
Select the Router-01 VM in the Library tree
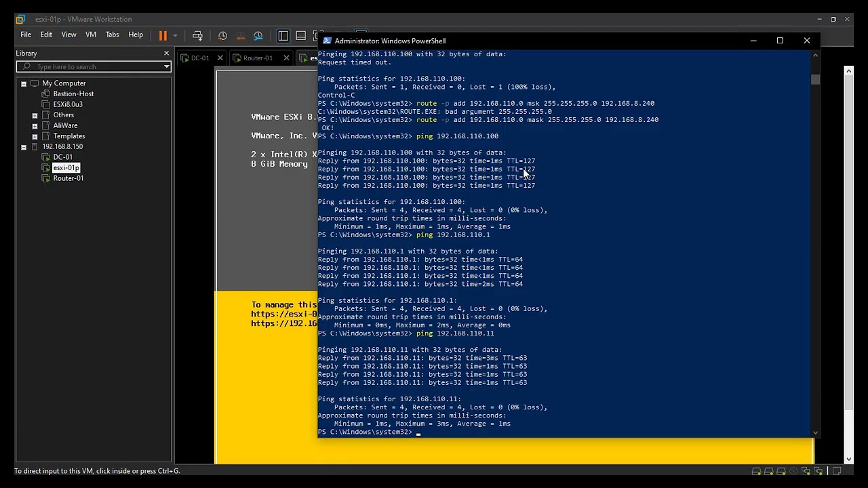pyautogui.click(x=68, y=178)
